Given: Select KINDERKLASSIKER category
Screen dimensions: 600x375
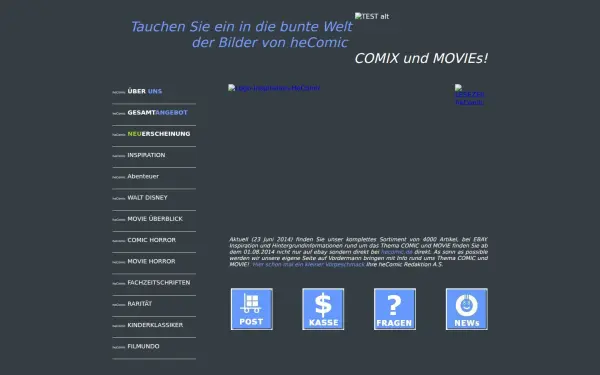Looking at the screenshot, I should click(x=155, y=325).
